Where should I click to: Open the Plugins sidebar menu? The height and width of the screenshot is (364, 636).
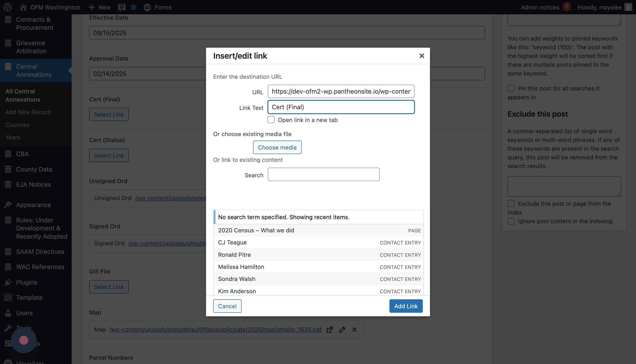click(x=26, y=282)
